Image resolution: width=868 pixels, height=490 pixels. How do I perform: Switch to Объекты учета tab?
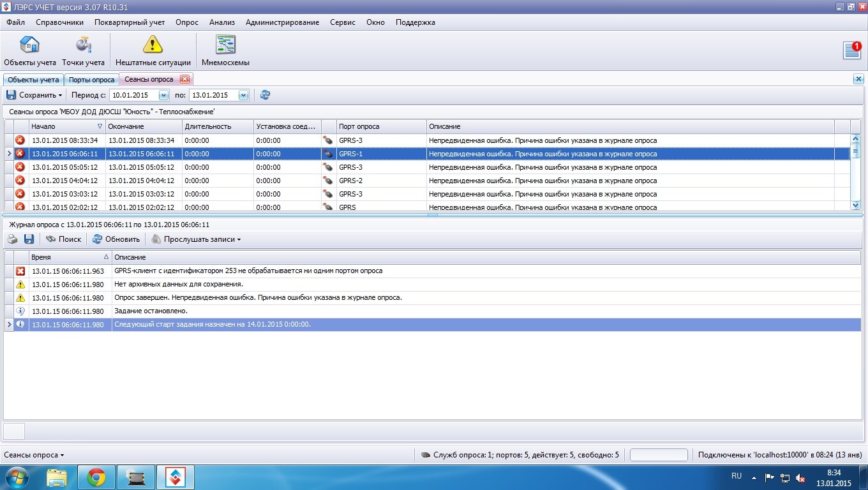pos(33,80)
